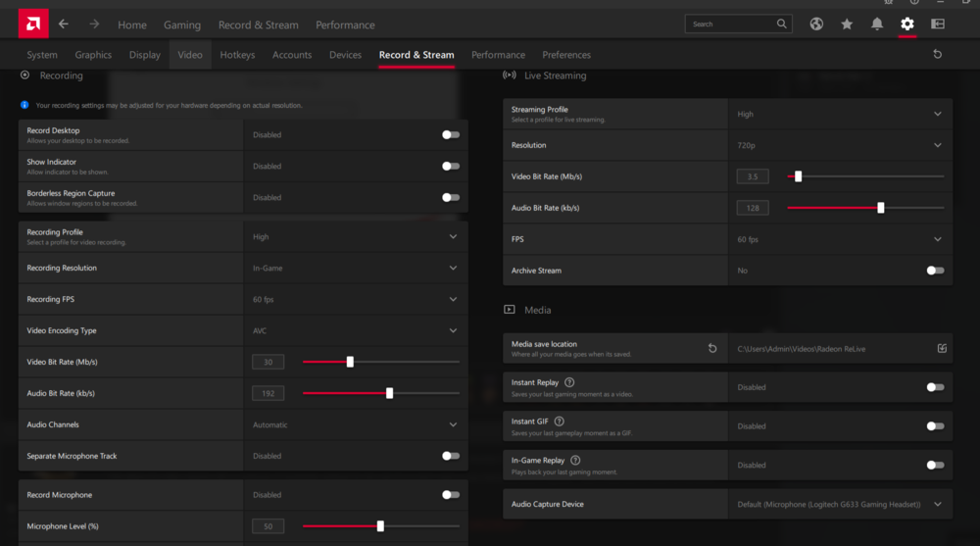Open notifications bell icon
Viewport: 980px width, 546px height.
[x=877, y=25]
